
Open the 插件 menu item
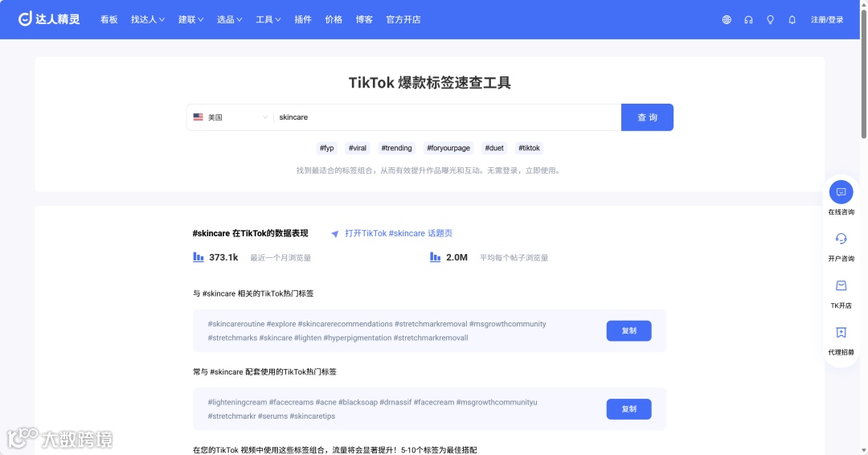click(x=303, y=19)
